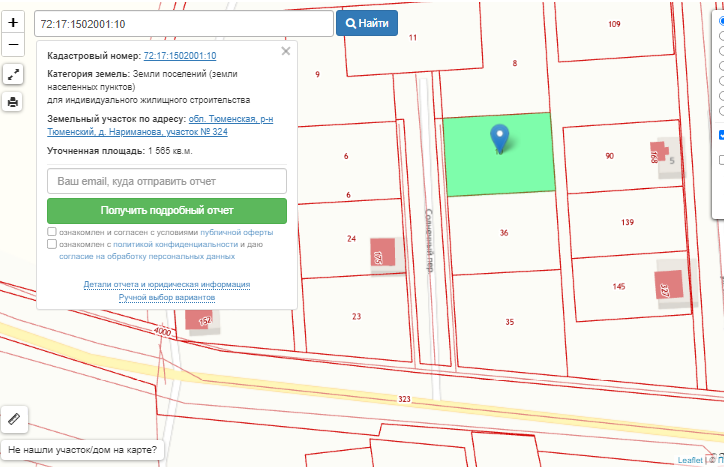Check the политикой конфиденциальности consent checkbox
This screenshot has width=724, height=470.
coord(52,244)
